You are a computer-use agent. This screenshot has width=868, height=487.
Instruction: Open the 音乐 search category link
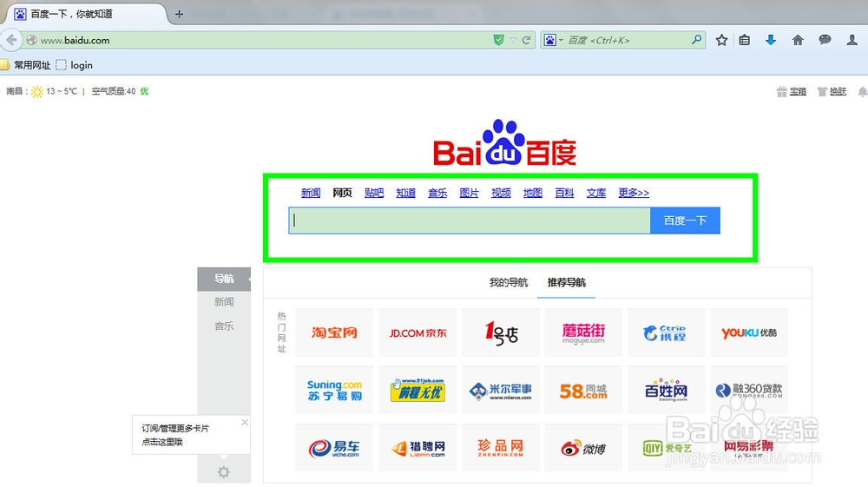tap(437, 193)
